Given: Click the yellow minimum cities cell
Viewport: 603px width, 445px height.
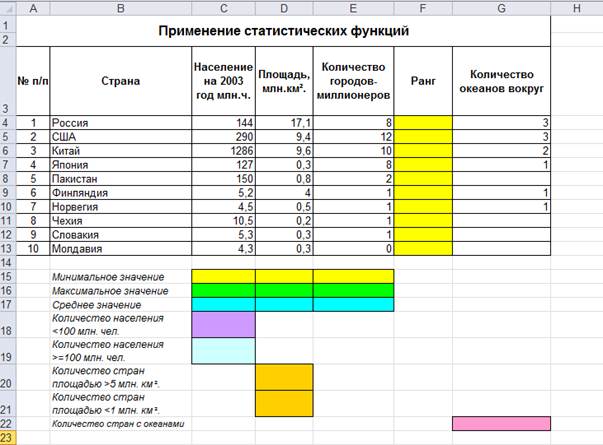Looking at the screenshot, I should pyautogui.click(x=353, y=277).
